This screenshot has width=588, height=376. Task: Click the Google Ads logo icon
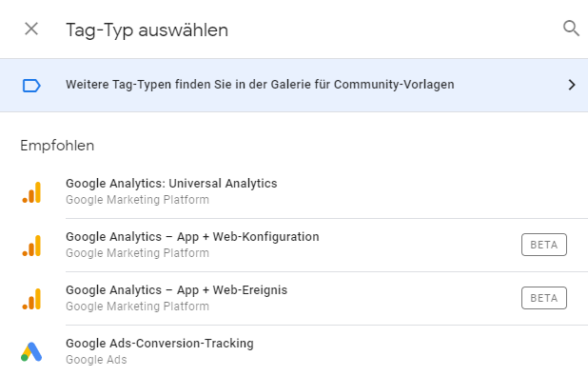click(31, 351)
